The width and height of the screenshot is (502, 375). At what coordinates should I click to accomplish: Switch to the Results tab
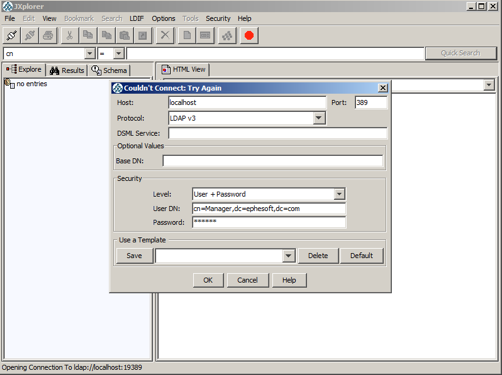(66, 70)
